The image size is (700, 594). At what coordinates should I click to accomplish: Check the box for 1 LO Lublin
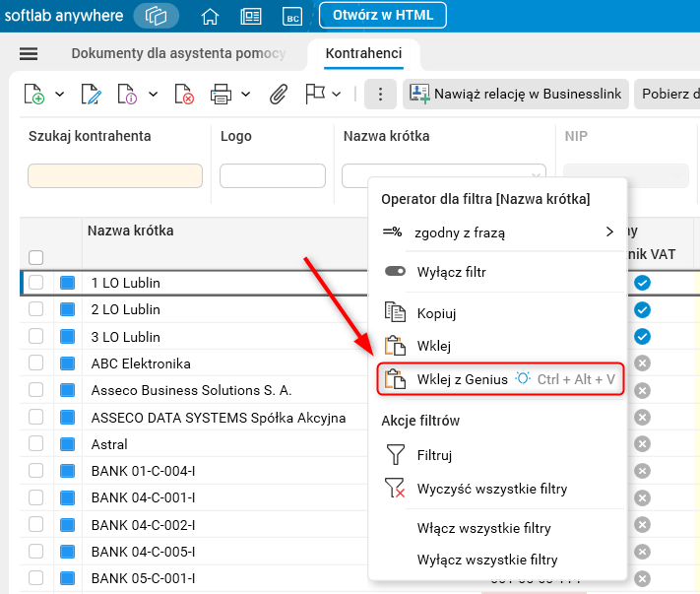coord(36,283)
